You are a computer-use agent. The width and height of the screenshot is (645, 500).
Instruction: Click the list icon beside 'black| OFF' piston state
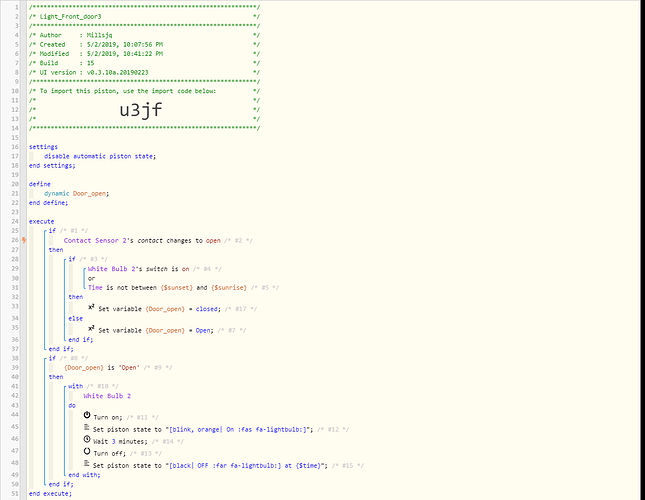[x=87, y=463]
